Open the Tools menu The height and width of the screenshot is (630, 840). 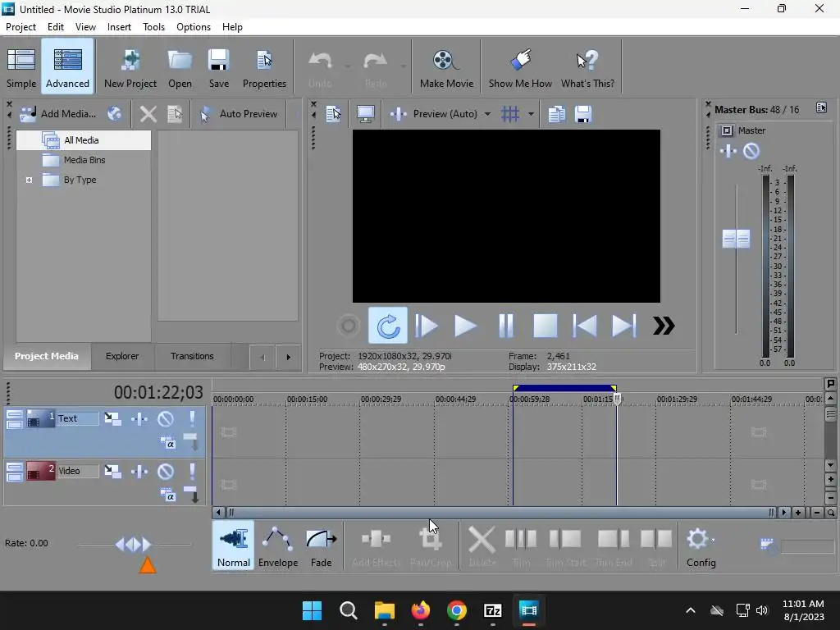(x=153, y=27)
